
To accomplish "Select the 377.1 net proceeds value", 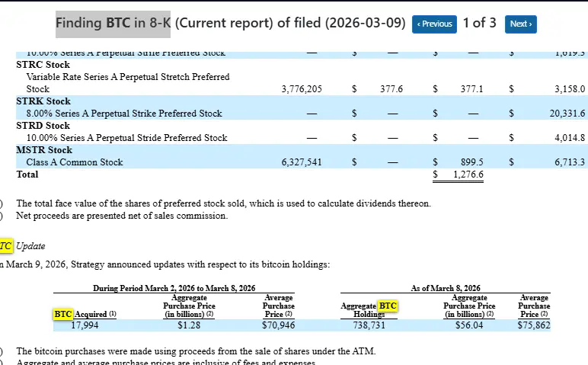I will tap(471, 89).
